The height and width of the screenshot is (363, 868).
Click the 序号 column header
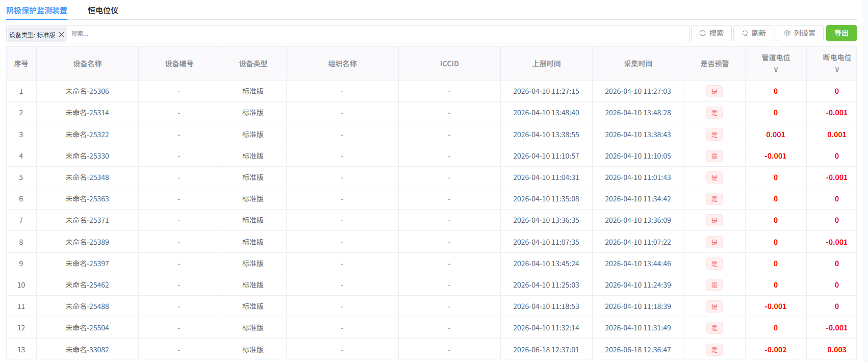pos(21,64)
